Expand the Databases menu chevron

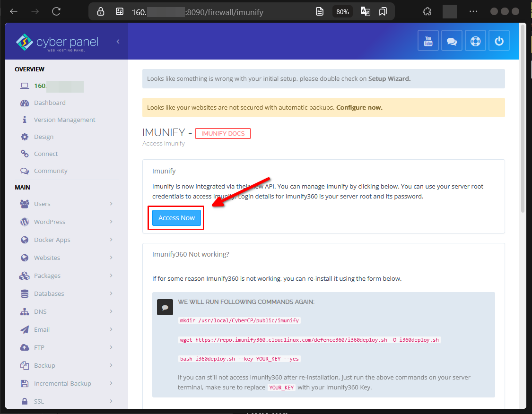pos(111,293)
